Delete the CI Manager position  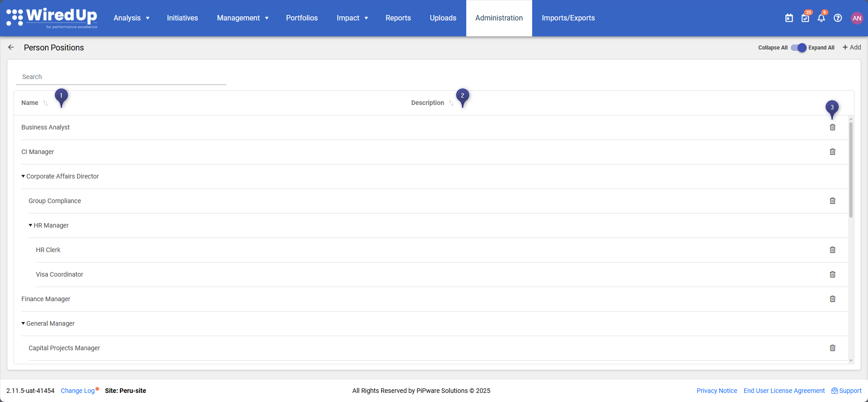pos(833,152)
